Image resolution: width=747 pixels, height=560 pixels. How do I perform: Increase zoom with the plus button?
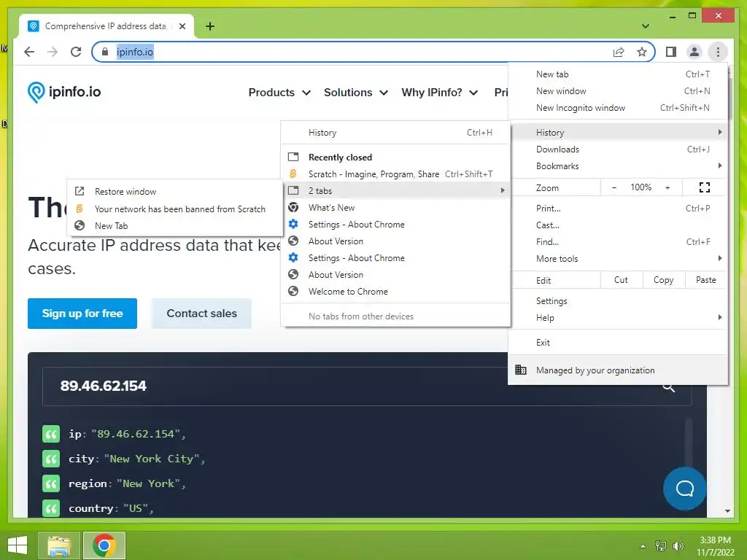(x=667, y=187)
